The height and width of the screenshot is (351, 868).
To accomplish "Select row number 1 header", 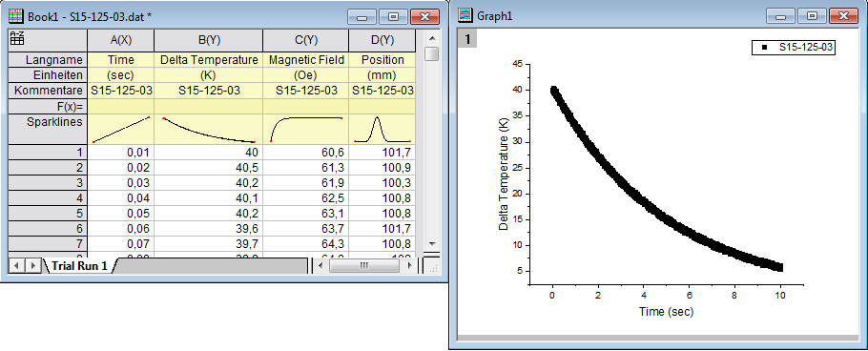I will point(48,153).
